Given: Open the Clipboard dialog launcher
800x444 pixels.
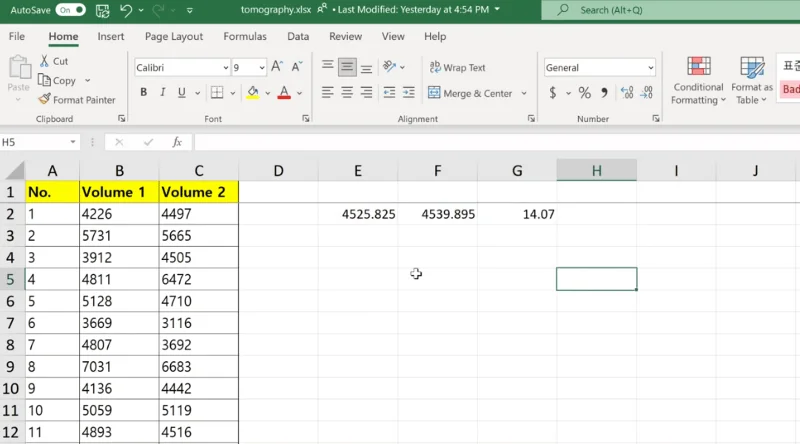Looking at the screenshot, I should tap(121, 118).
